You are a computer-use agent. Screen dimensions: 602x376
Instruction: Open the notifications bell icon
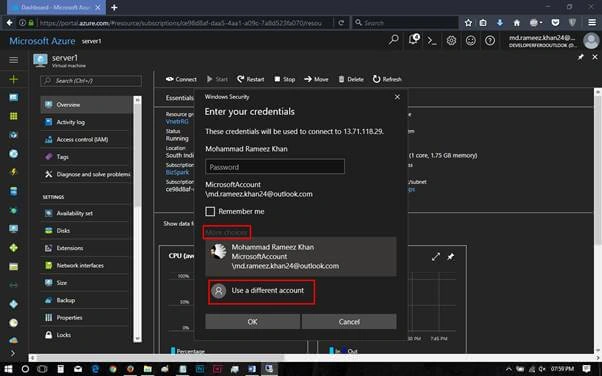414,39
